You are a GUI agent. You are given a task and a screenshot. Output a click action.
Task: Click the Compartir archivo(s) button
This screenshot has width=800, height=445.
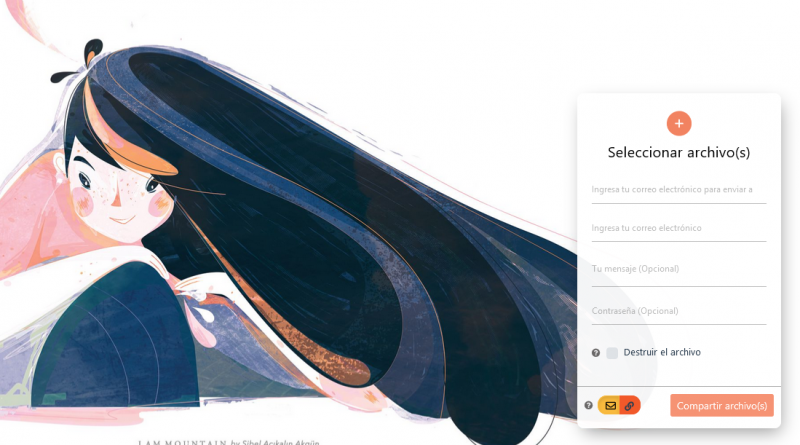coord(721,406)
